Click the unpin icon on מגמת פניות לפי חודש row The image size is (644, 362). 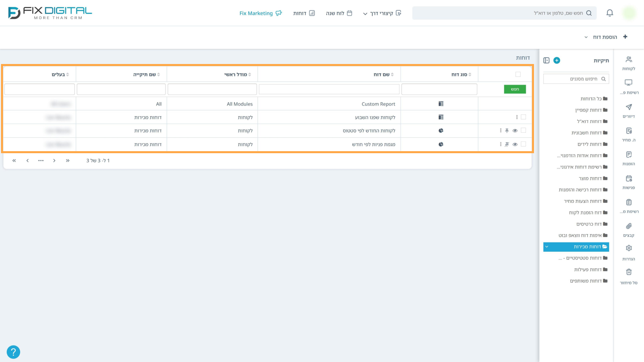[x=507, y=144]
